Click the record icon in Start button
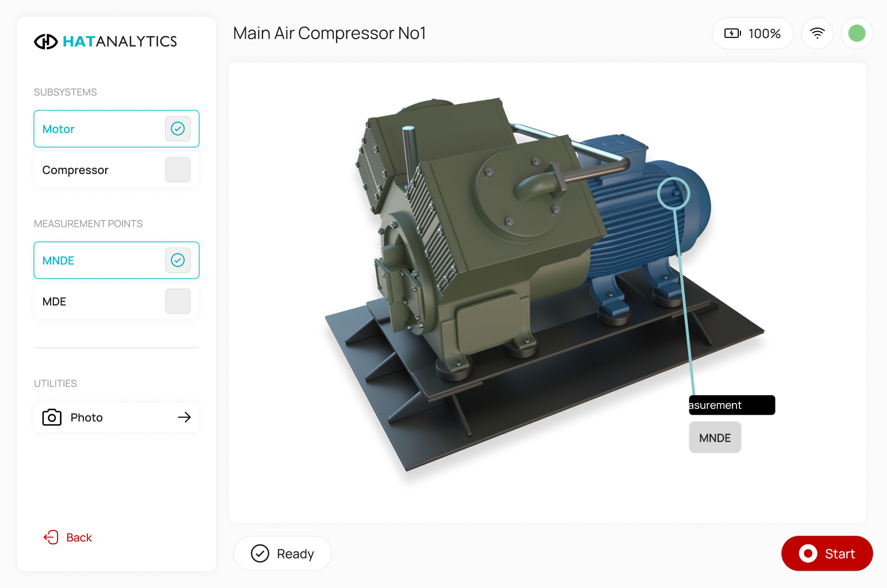This screenshot has height=588, width=887. [x=808, y=554]
